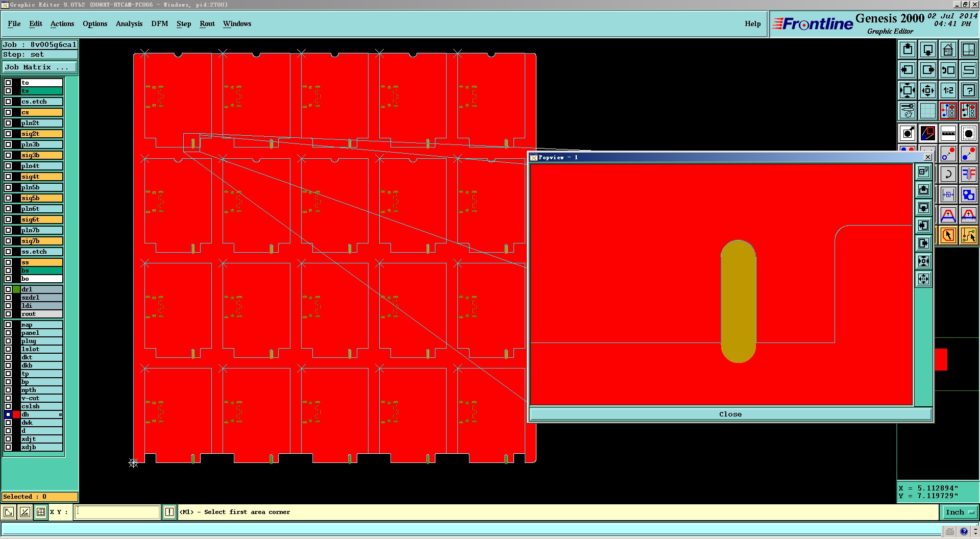Click the home view icon

tap(948, 50)
